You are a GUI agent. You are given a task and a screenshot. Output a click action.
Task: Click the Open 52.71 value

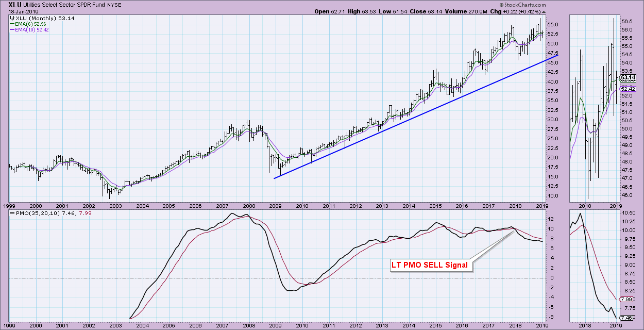click(330, 11)
